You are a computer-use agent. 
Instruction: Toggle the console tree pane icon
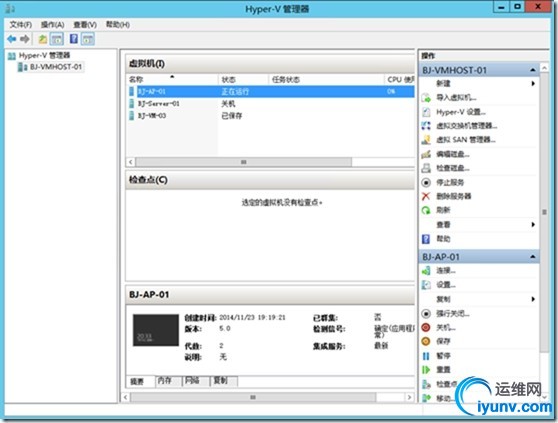pyautogui.click(x=57, y=39)
